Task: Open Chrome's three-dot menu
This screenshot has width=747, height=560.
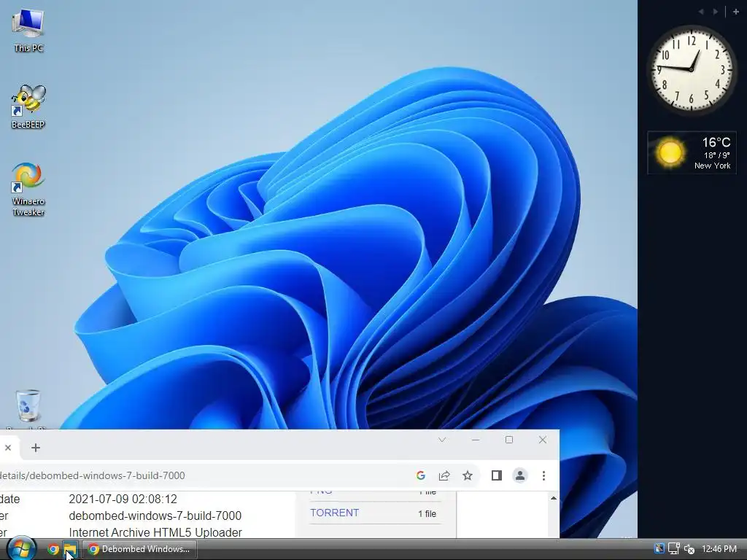Action: pos(543,475)
